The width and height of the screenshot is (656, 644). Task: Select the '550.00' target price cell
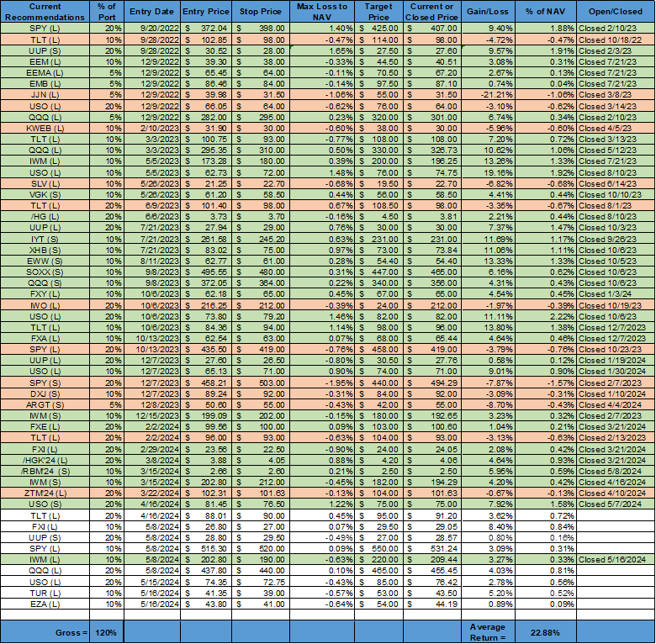tap(378, 549)
